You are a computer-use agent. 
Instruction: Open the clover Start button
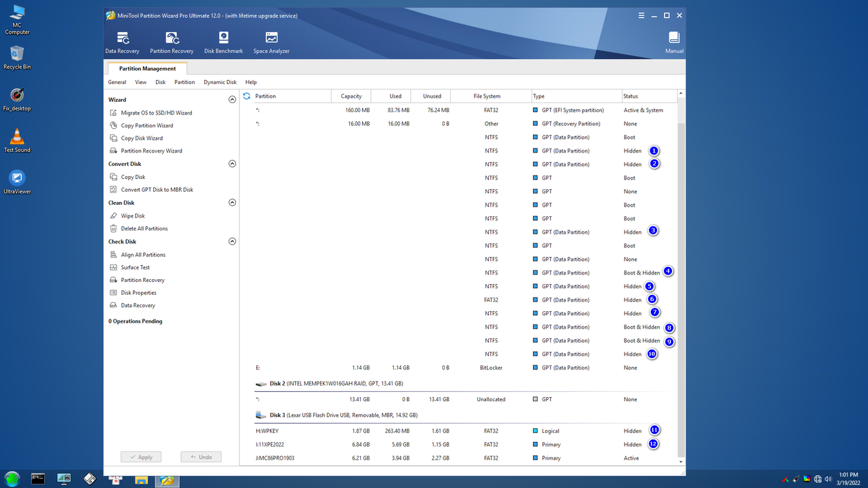[14, 479]
